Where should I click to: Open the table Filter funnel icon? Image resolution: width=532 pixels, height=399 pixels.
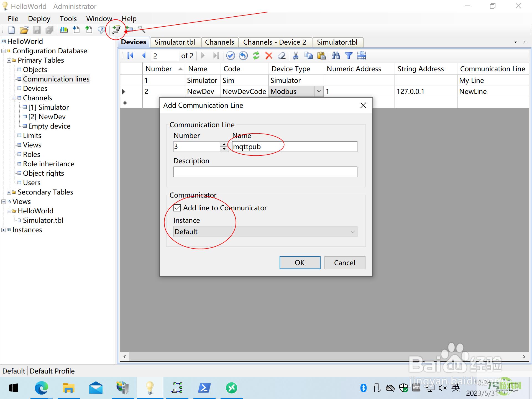point(349,56)
